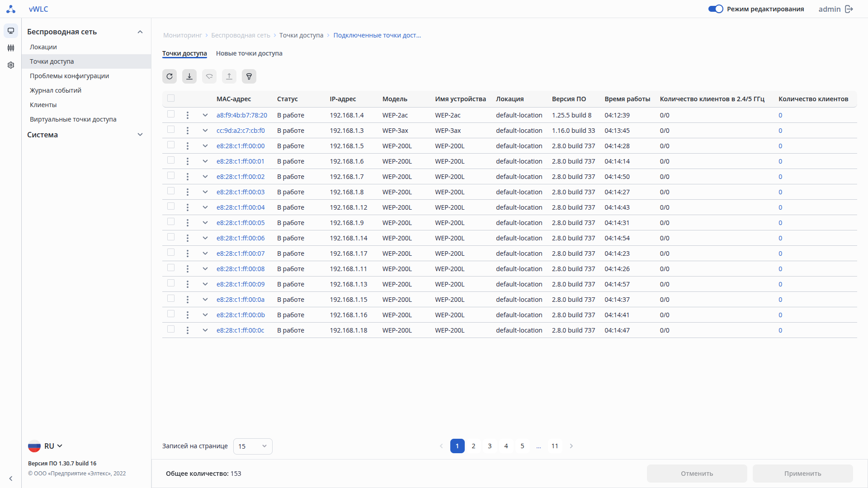The width and height of the screenshot is (868, 488).
Task: Open records per page dropdown
Action: click(253, 446)
